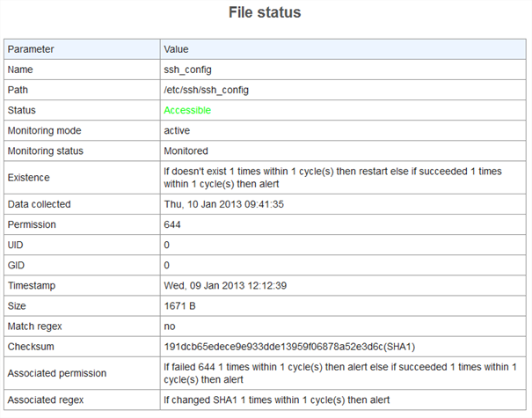
Task: Select the ssh_config name value
Action: click(x=187, y=70)
